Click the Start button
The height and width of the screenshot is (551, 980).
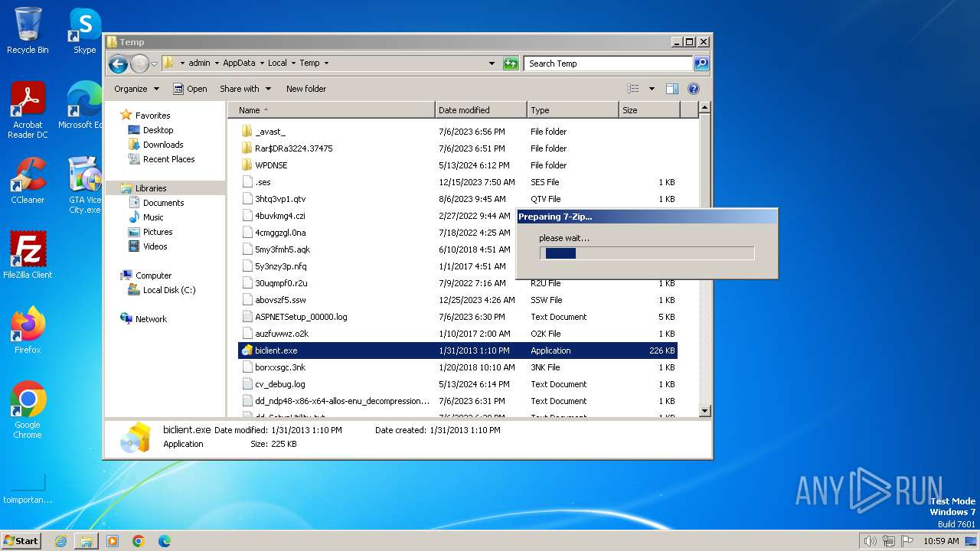(21, 541)
